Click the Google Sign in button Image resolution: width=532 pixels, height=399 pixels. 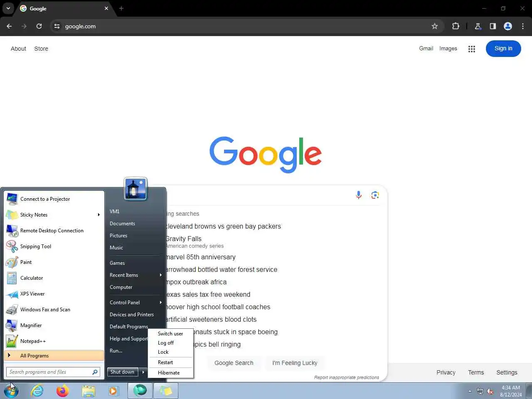coord(503,49)
